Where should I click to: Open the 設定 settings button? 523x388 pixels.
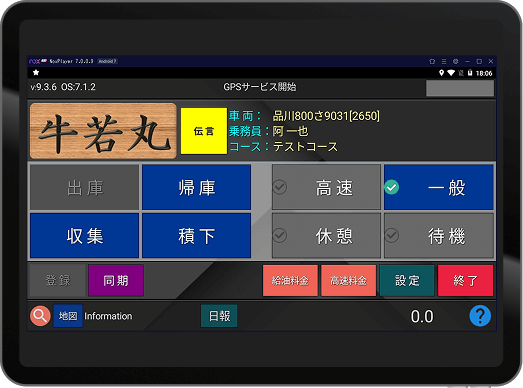[407, 281]
